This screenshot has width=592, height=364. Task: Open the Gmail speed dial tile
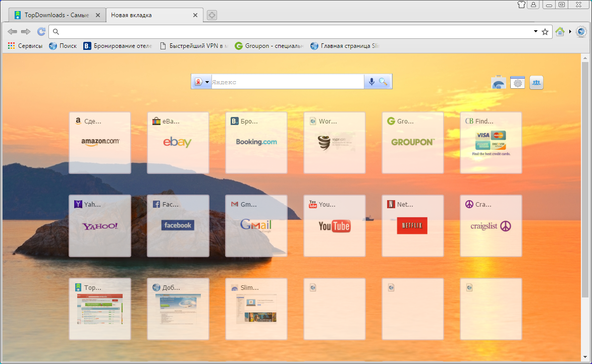pyautogui.click(x=256, y=226)
